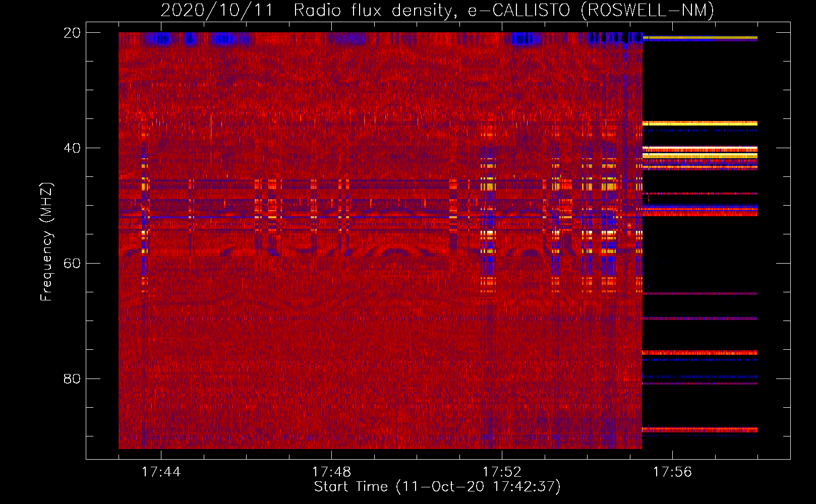Screen dimensions: 816x504
Task: Click the 17:52 time axis label
Action: pyautogui.click(x=502, y=472)
